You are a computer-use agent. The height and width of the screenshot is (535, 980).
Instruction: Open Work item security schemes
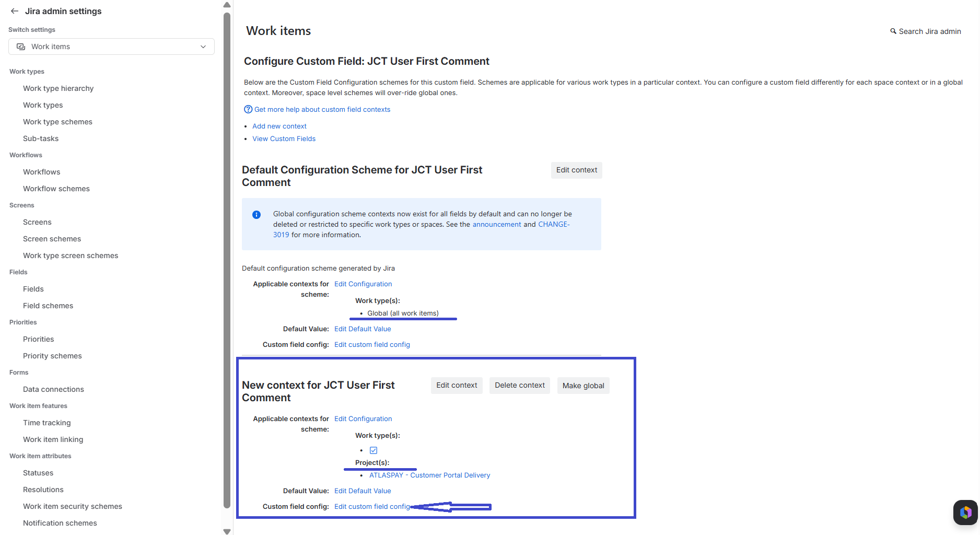point(73,506)
